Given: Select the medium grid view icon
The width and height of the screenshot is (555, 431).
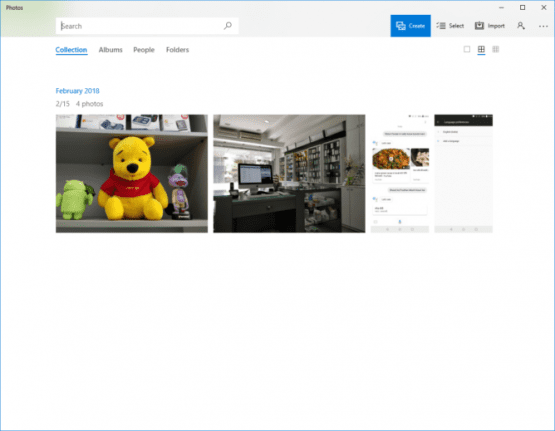Looking at the screenshot, I should (481, 50).
